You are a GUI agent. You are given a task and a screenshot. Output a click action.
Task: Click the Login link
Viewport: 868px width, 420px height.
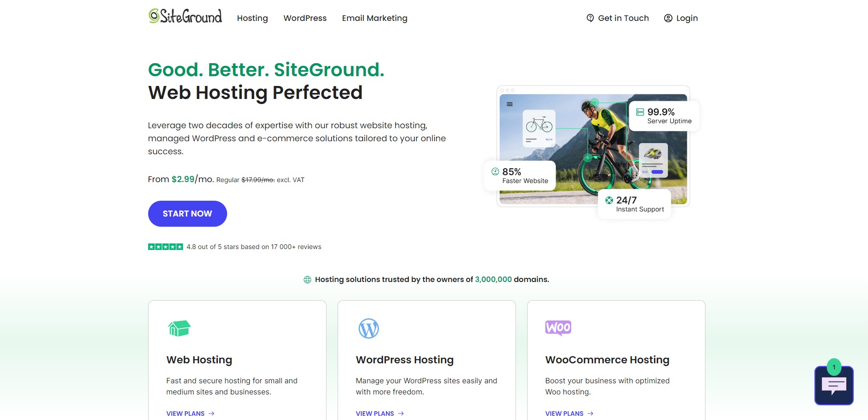[x=687, y=18]
